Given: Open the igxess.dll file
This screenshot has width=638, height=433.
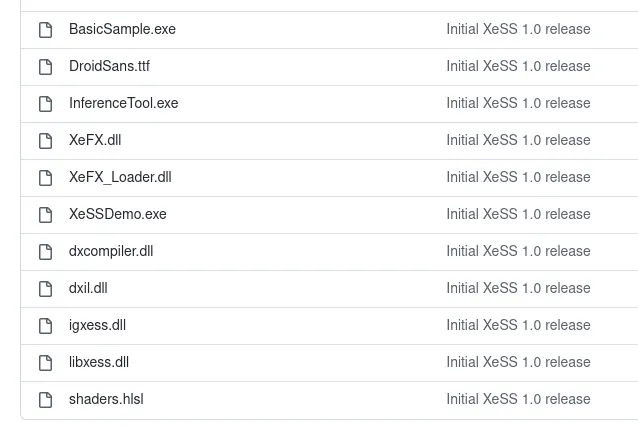Looking at the screenshot, I should pyautogui.click(x=97, y=326).
